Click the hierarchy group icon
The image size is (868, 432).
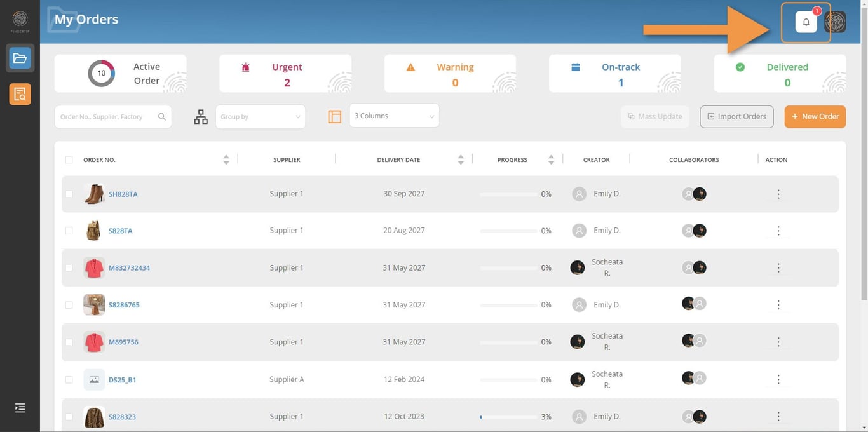[201, 117]
